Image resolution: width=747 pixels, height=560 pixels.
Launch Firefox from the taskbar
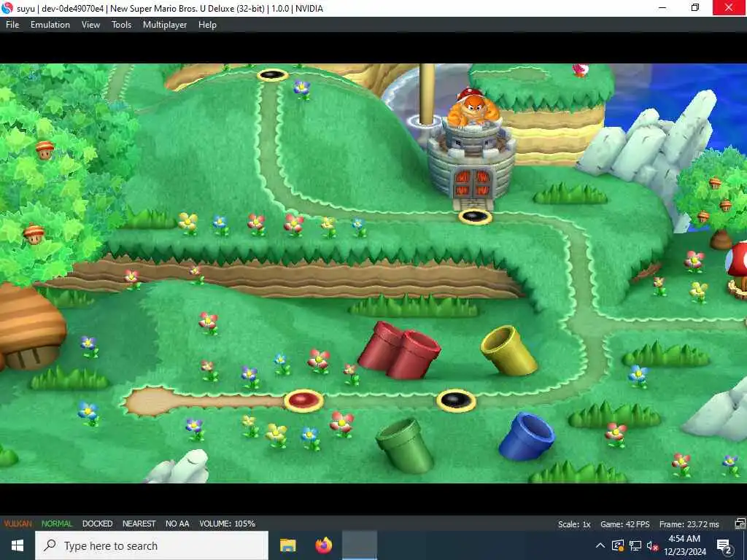click(x=324, y=545)
